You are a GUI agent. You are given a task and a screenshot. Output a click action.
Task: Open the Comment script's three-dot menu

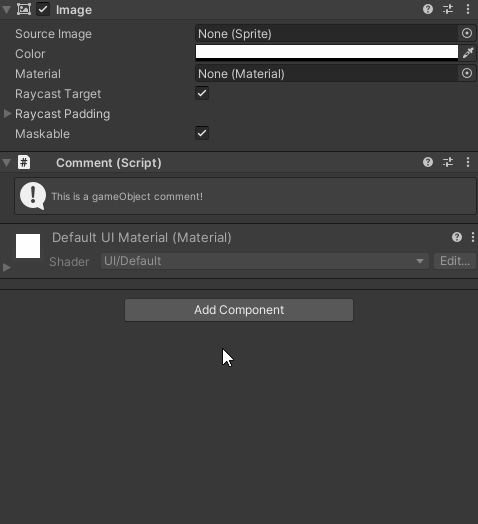[x=468, y=162]
